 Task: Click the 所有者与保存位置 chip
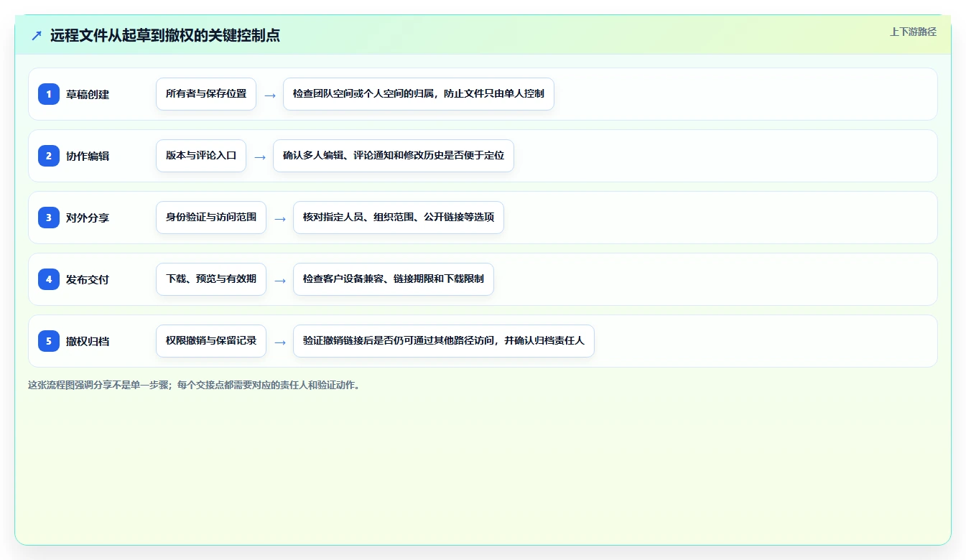coord(206,94)
